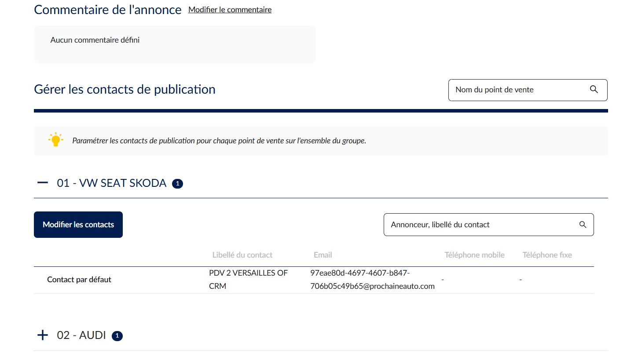
Task: Click the count badge beside 02 - AUDI
Action: [117, 336]
